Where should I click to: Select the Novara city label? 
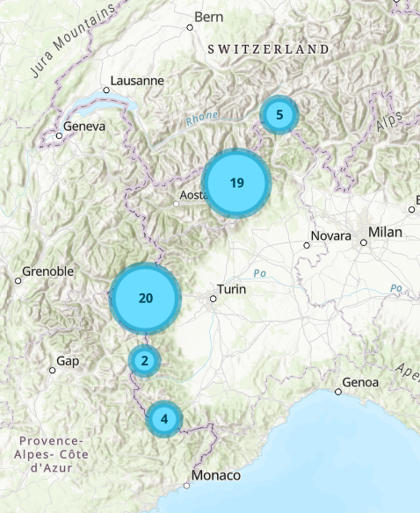(x=331, y=235)
